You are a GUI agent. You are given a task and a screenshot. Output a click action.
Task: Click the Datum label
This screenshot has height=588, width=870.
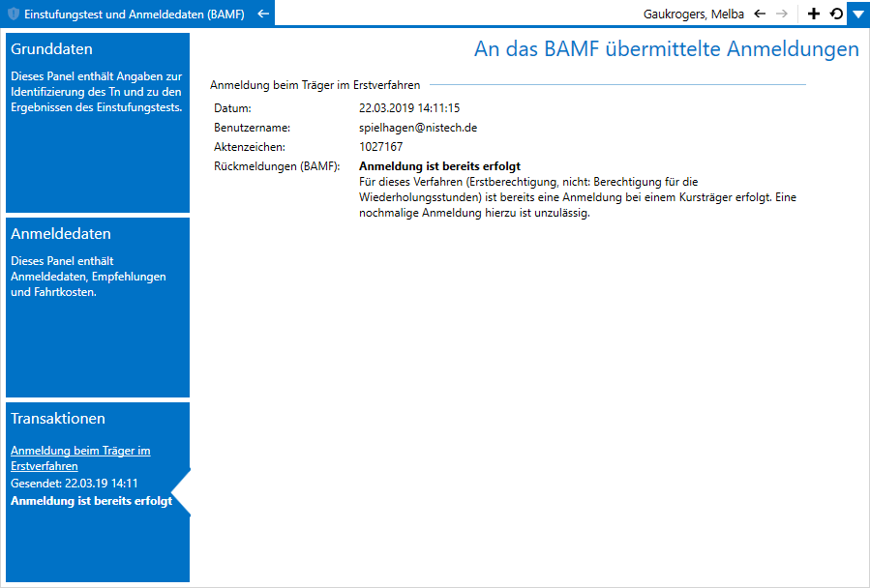point(232,108)
